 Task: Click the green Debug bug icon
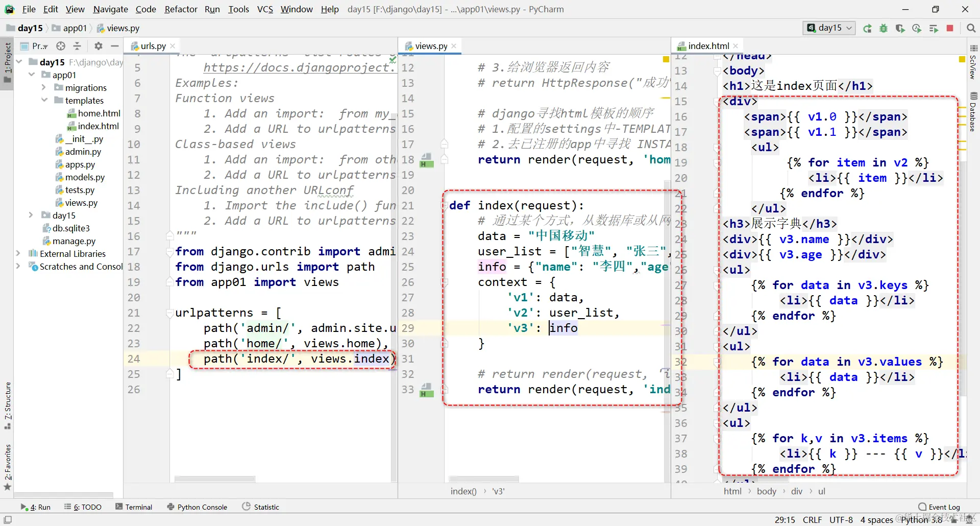coord(884,29)
